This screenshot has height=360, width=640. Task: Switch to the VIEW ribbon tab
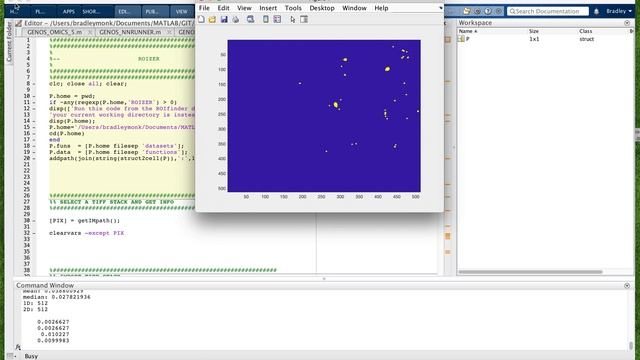click(181, 11)
